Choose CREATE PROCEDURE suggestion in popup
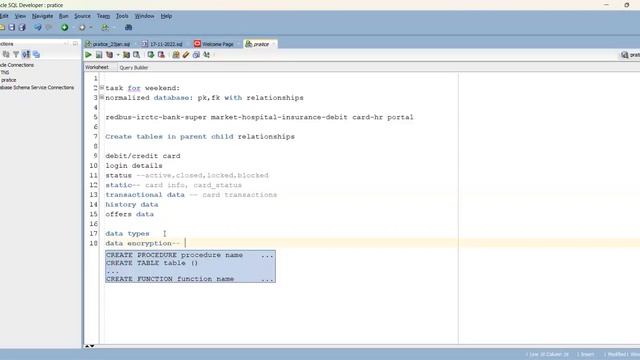This screenshot has height=360, width=640. pos(190,255)
